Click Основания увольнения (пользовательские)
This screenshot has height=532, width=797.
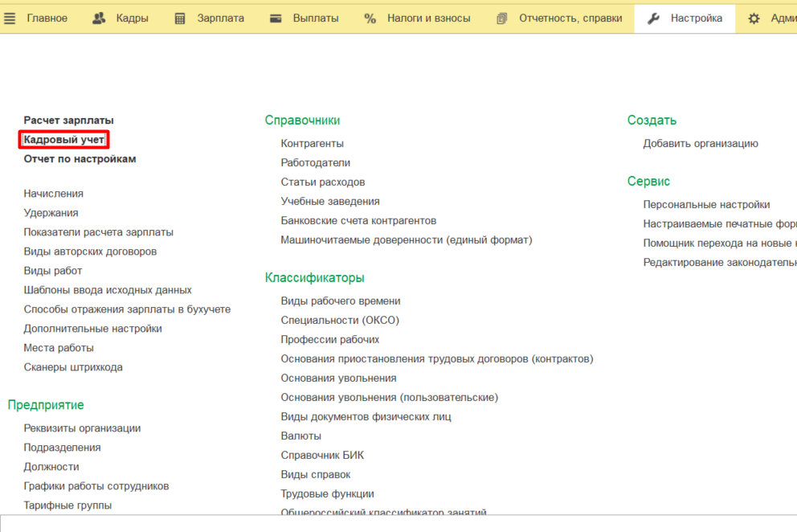(390, 399)
